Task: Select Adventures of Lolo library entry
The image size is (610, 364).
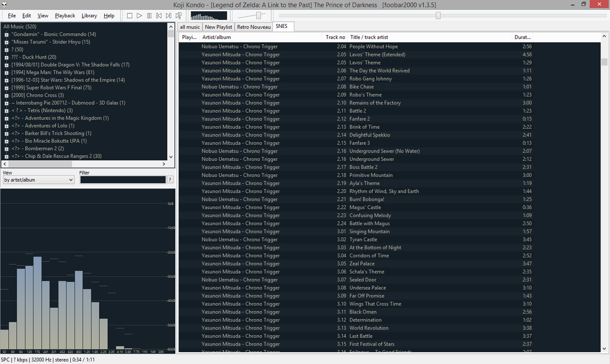Action: (43, 125)
